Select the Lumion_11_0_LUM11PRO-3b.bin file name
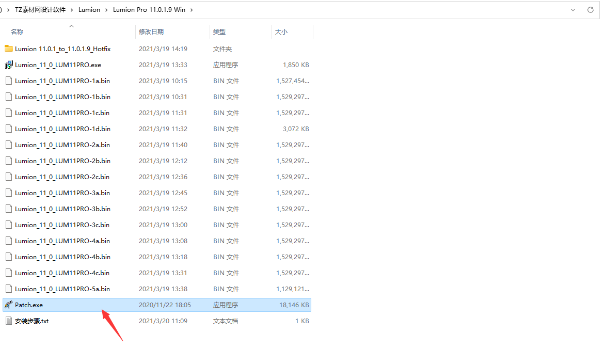Viewport: 605px width, 364px height. coord(62,209)
